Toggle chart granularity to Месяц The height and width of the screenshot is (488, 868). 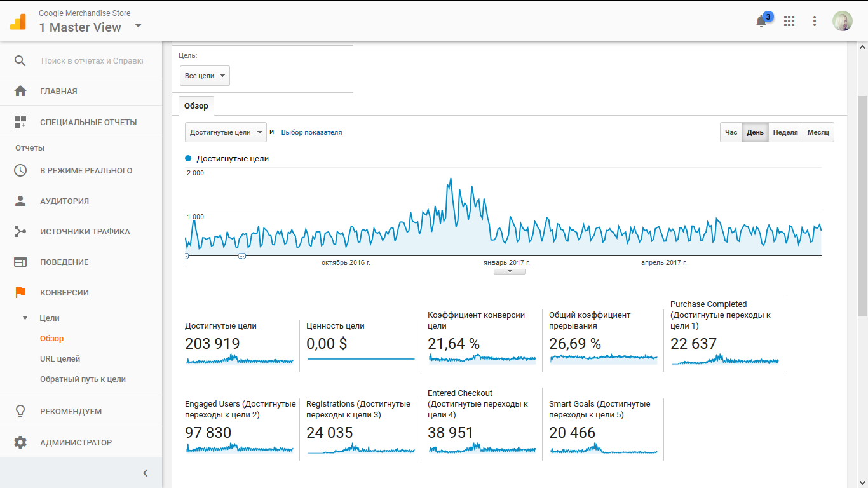click(x=818, y=132)
